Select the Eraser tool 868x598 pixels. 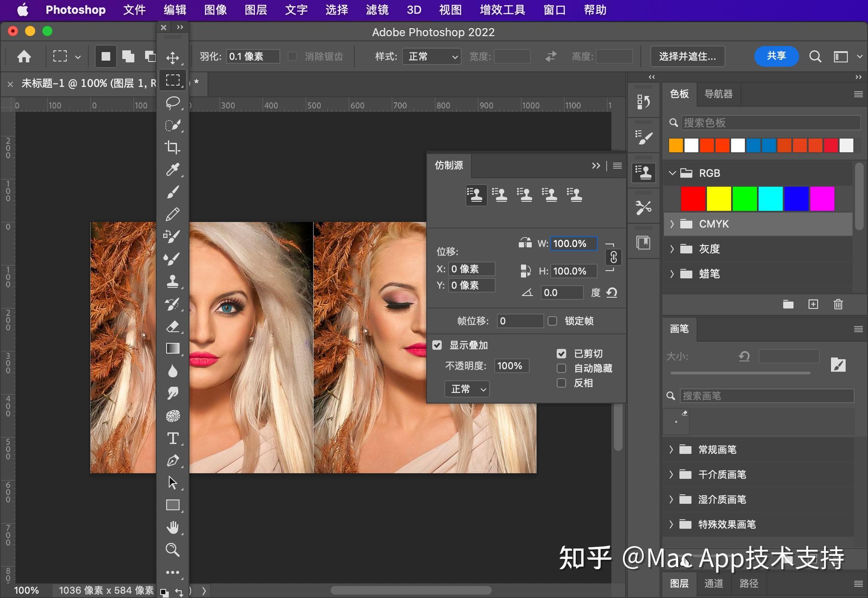(x=173, y=327)
